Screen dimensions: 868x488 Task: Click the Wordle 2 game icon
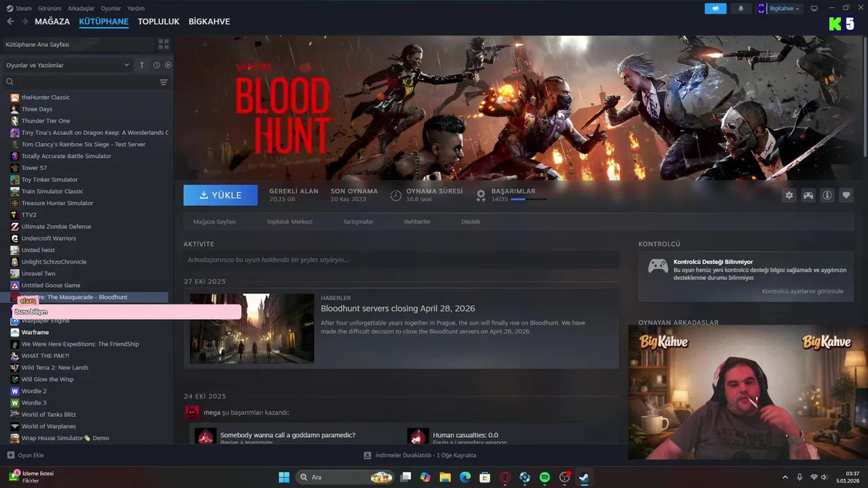pyautogui.click(x=15, y=391)
